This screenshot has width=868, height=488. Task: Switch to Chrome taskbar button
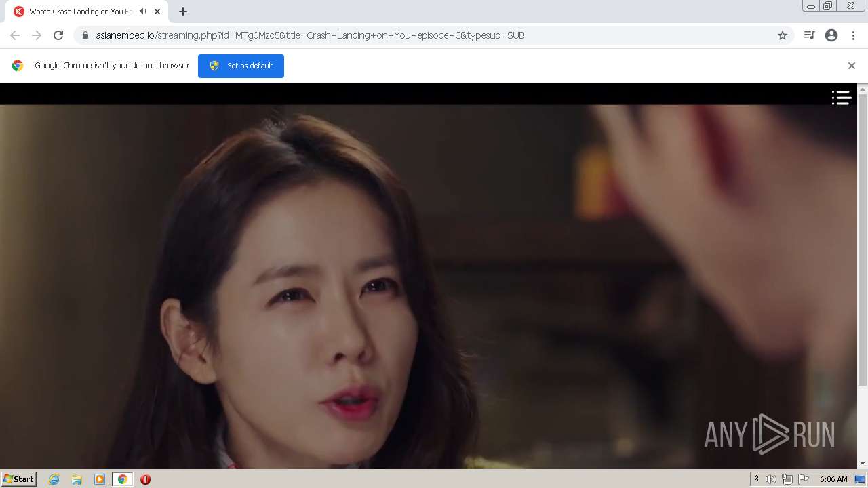click(122, 479)
